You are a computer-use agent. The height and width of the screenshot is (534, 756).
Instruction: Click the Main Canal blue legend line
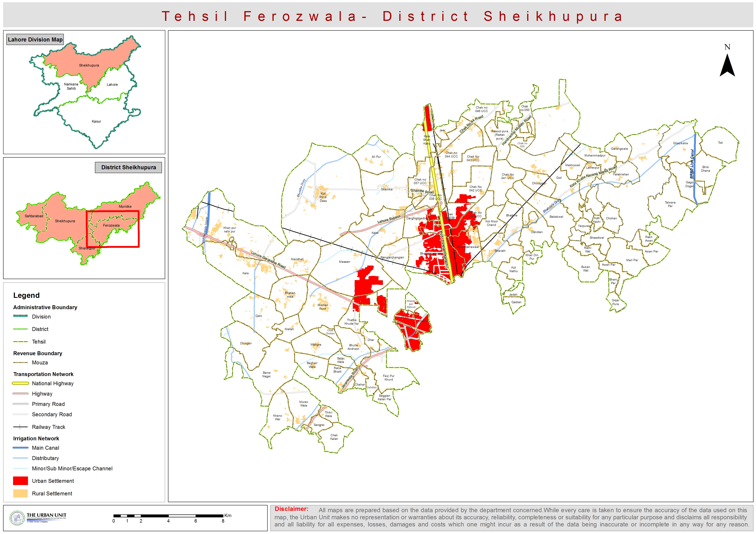point(20,447)
